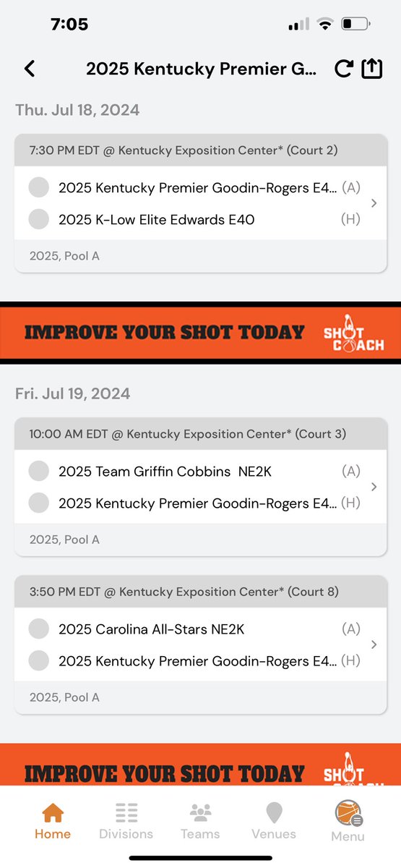
Task: Tap the back arrow icon
Action: point(30,69)
